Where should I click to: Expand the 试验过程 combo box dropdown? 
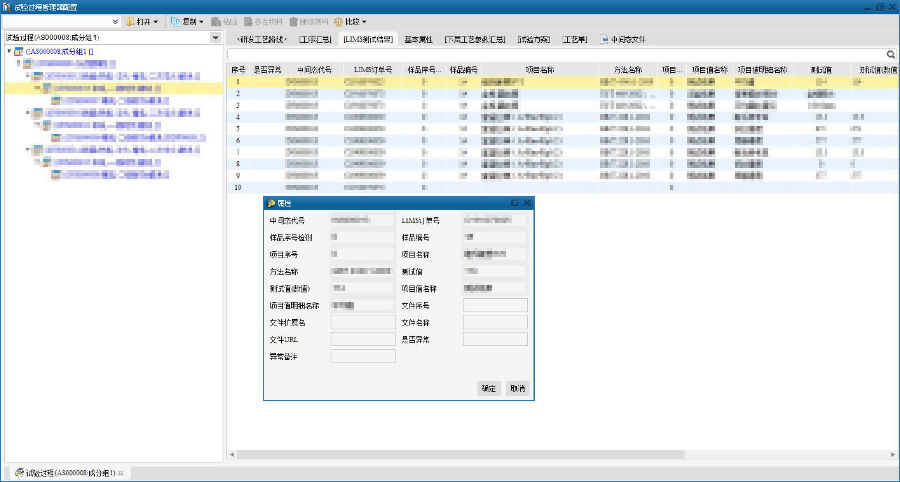coord(215,38)
